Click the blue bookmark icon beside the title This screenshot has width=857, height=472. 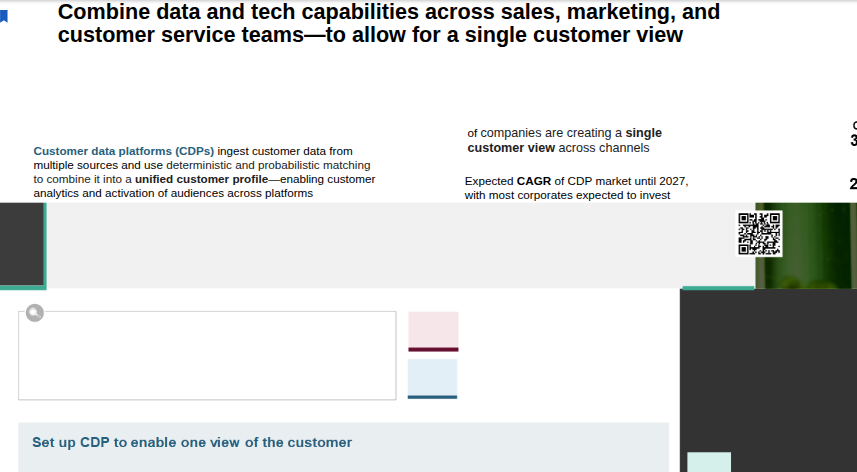click(4, 16)
